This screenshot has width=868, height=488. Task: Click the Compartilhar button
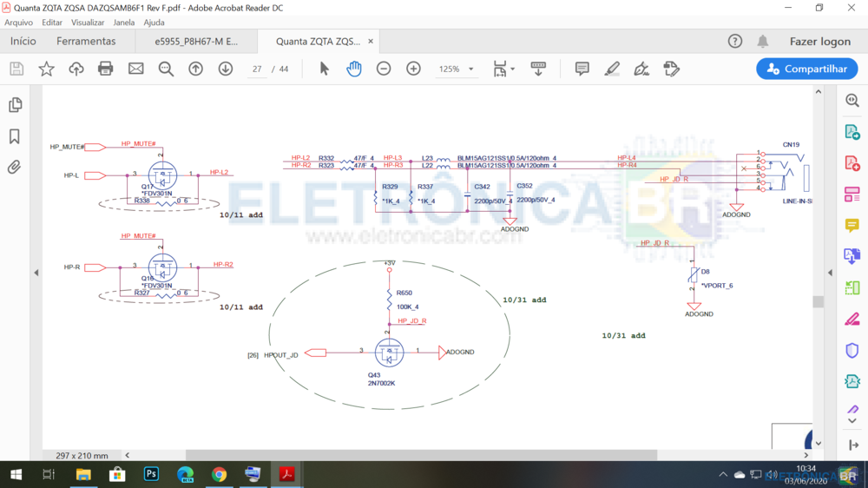(806, 69)
